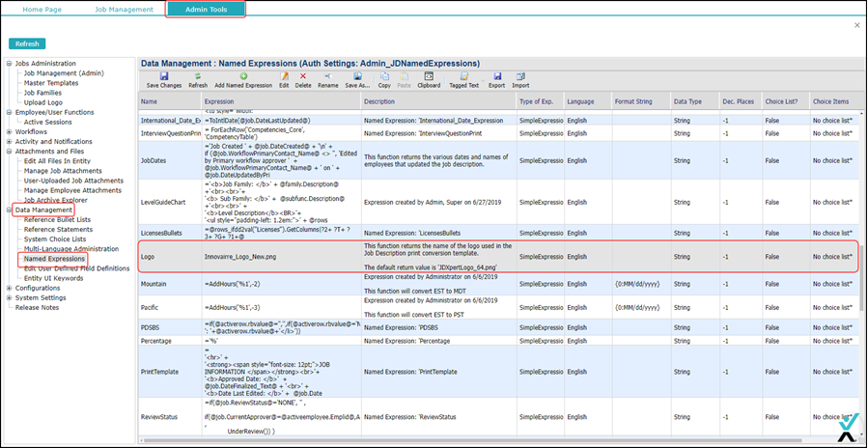Select the LevelGuideChart row
This screenshot has width=868, height=448.
pos(499,202)
